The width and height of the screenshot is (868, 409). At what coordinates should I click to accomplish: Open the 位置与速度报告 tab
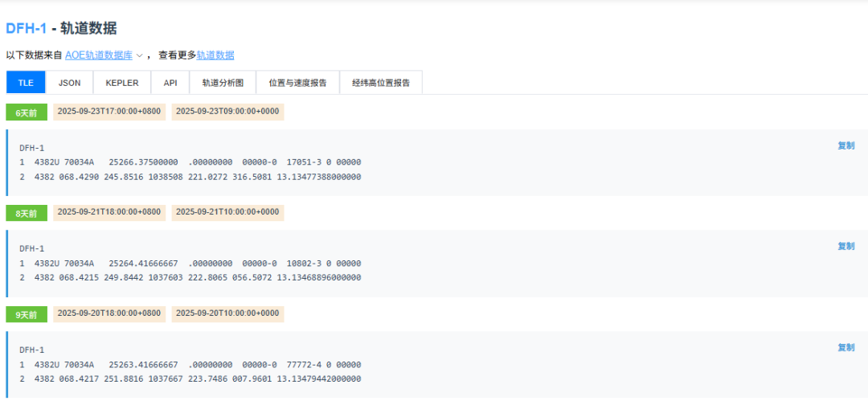click(x=297, y=83)
